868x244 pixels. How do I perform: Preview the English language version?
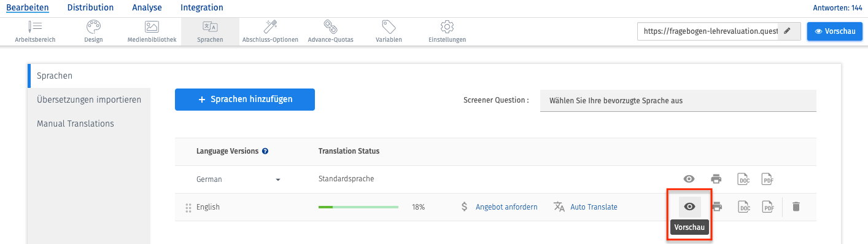689,207
